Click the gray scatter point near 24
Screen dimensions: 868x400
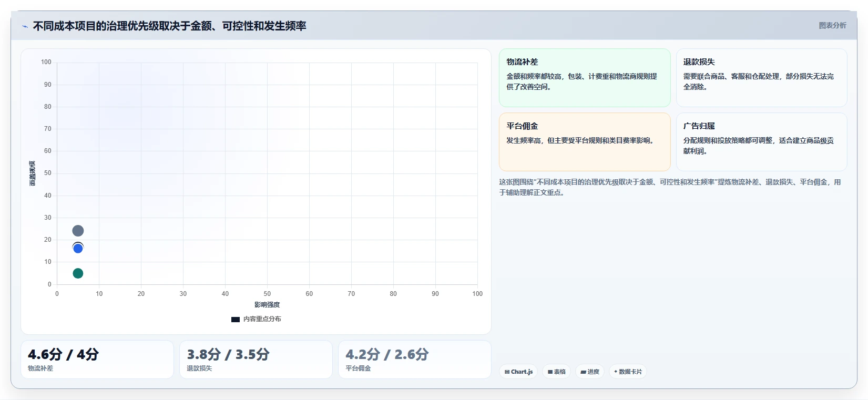[78, 231]
